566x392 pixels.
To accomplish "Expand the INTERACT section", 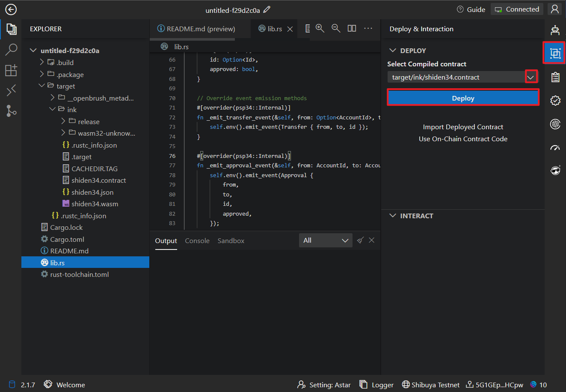I will (x=393, y=216).
